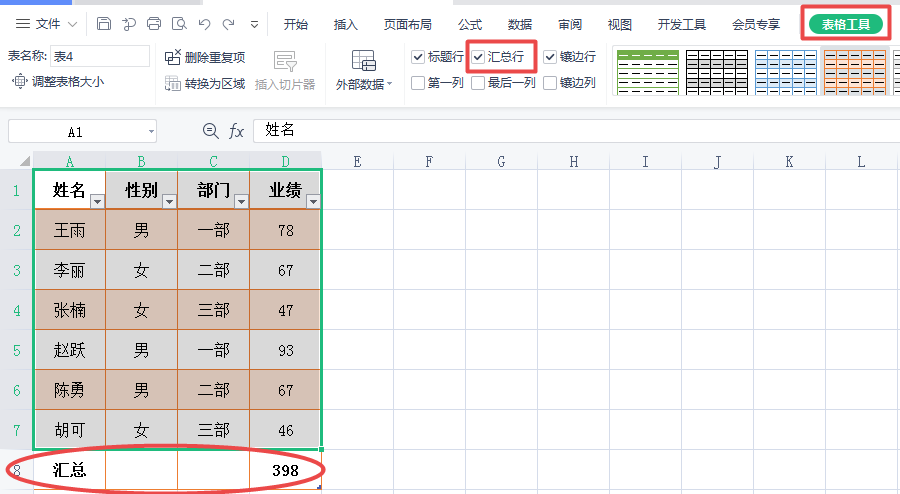Open the 姓名 column filter dropdown

(98, 201)
